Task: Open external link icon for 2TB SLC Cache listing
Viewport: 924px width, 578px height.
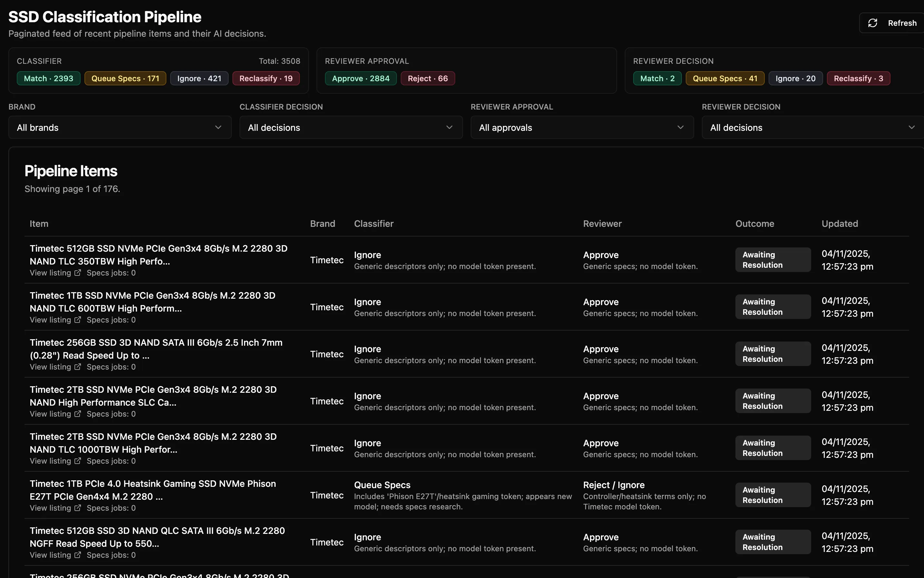Action: [x=78, y=414]
